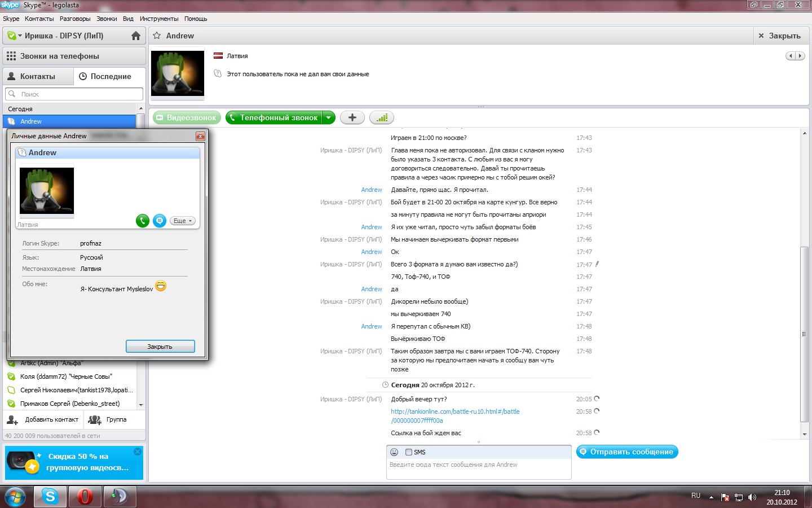The image size is (812, 508).
Task: Focus the Поиск contact search field
Action: click(x=74, y=94)
